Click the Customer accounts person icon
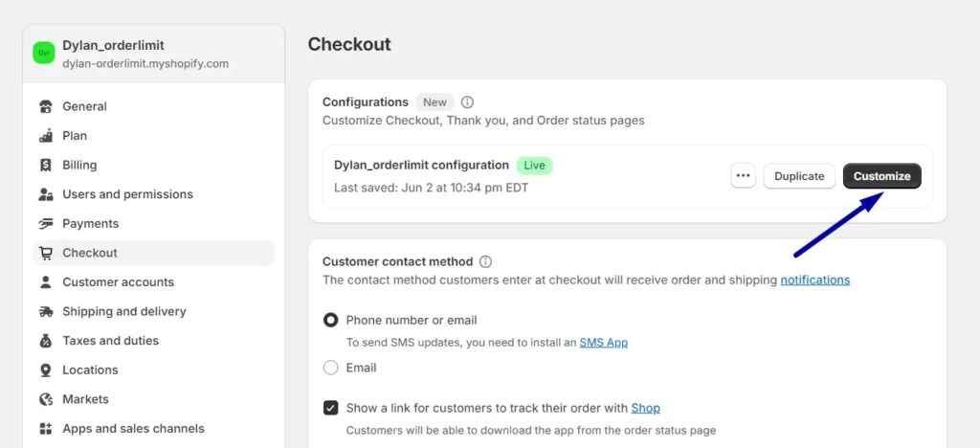The image size is (980, 448). (x=46, y=281)
